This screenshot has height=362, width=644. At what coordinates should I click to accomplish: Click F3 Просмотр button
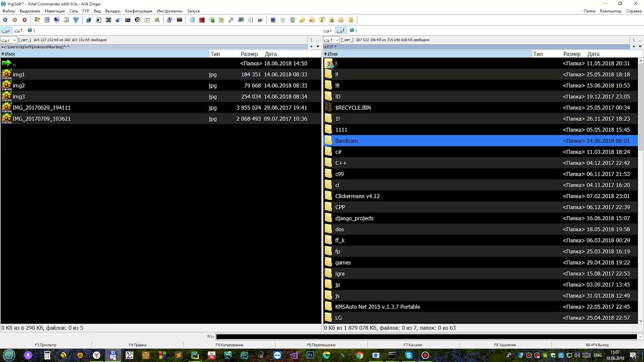[46, 345]
